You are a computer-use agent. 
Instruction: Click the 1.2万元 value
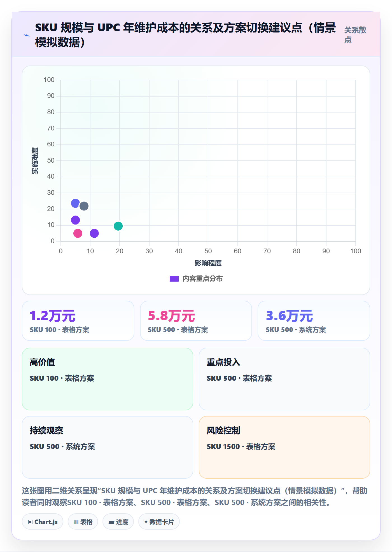point(53,316)
